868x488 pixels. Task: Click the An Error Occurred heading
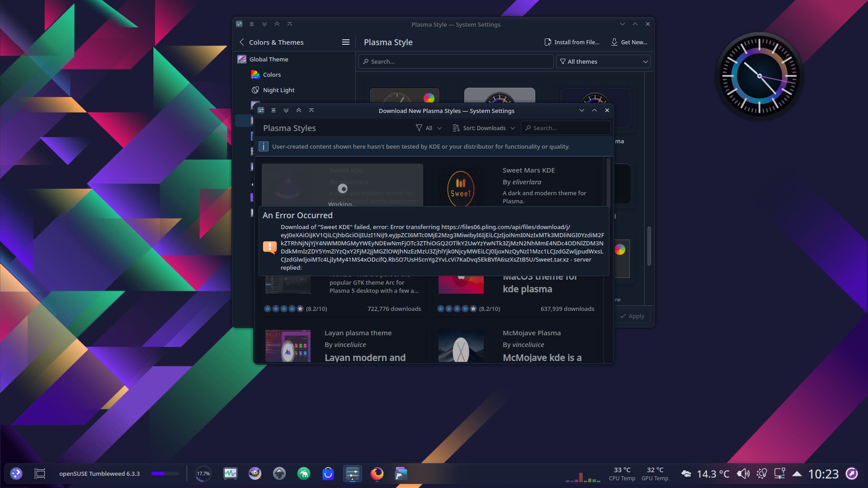pos(297,216)
